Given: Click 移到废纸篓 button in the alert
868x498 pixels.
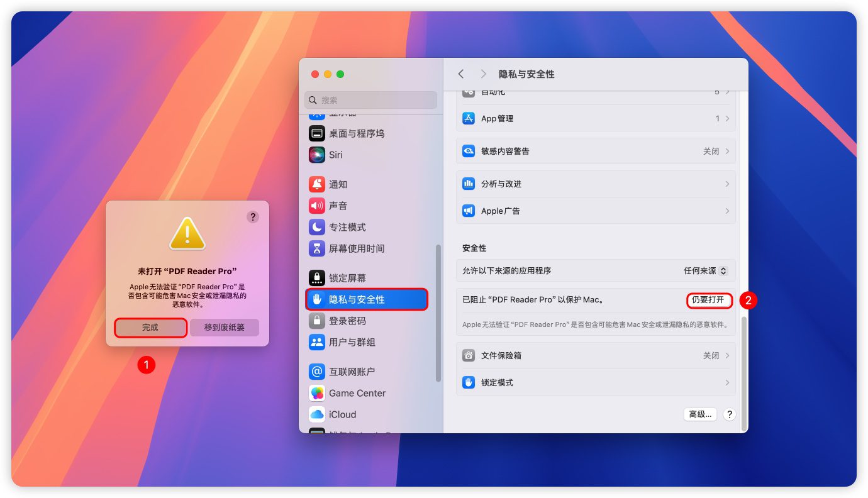Looking at the screenshot, I should coord(225,328).
